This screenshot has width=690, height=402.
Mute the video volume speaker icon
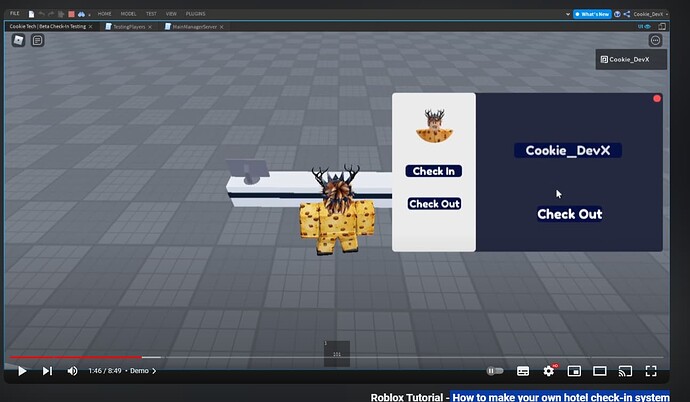[72, 371]
